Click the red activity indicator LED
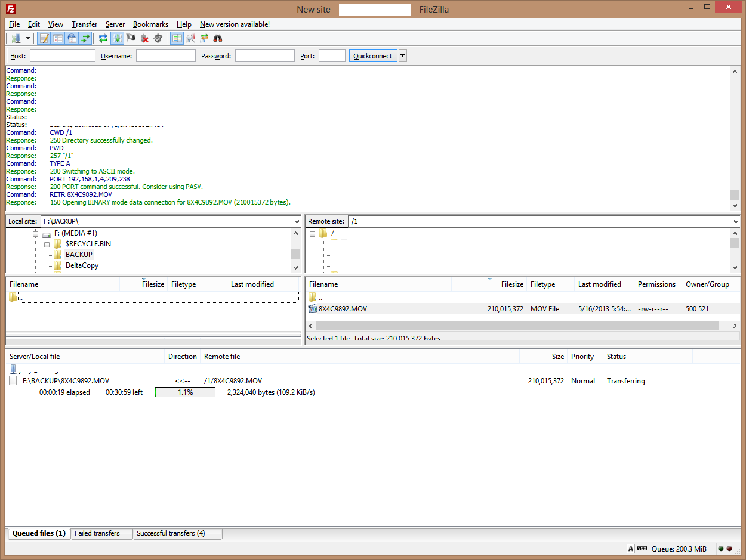 [729, 549]
